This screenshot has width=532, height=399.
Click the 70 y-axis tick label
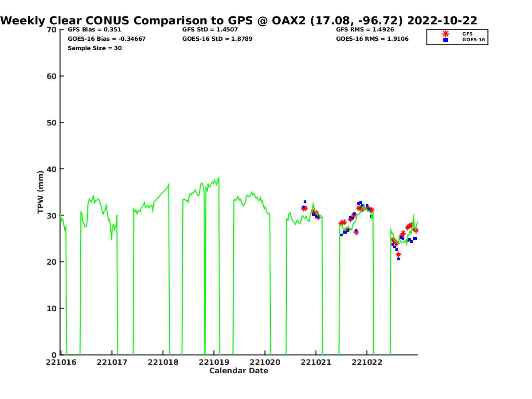pyautogui.click(x=52, y=30)
